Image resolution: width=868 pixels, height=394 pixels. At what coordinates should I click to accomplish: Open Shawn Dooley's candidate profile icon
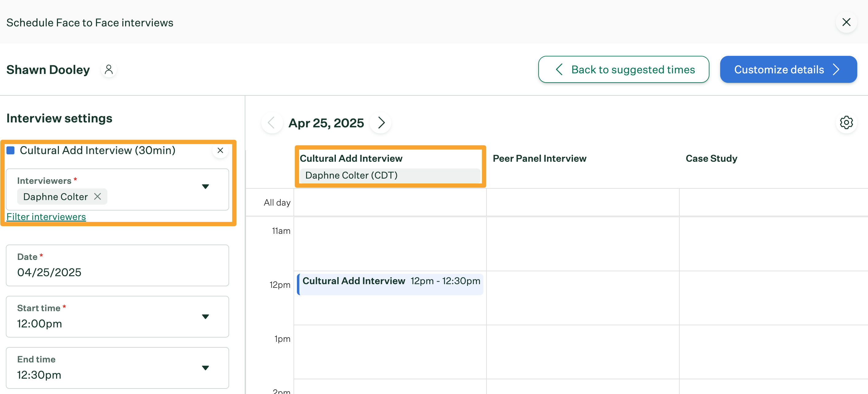coord(109,69)
